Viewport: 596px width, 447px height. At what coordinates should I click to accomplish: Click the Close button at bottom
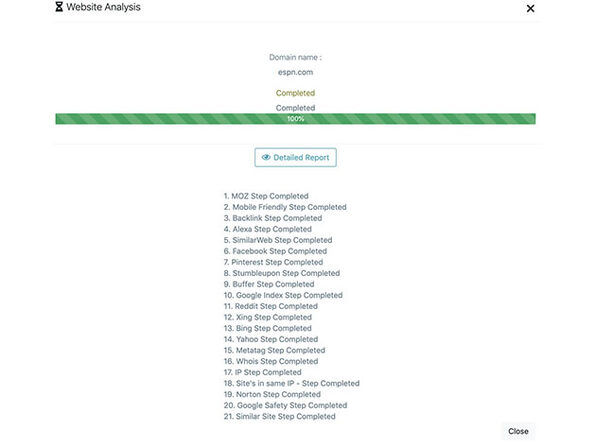pyautogui.click(x=518, y=431)
